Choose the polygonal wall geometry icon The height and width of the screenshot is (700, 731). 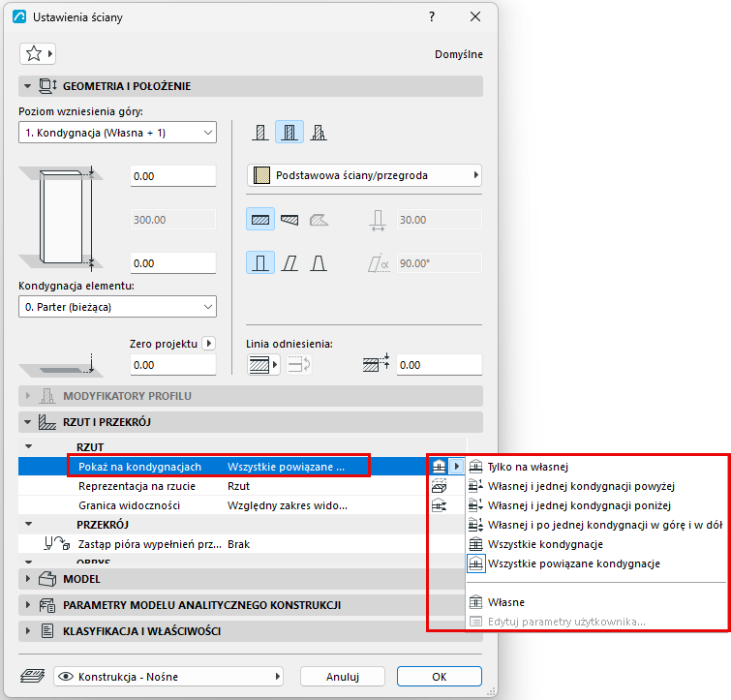click(319, 220)
